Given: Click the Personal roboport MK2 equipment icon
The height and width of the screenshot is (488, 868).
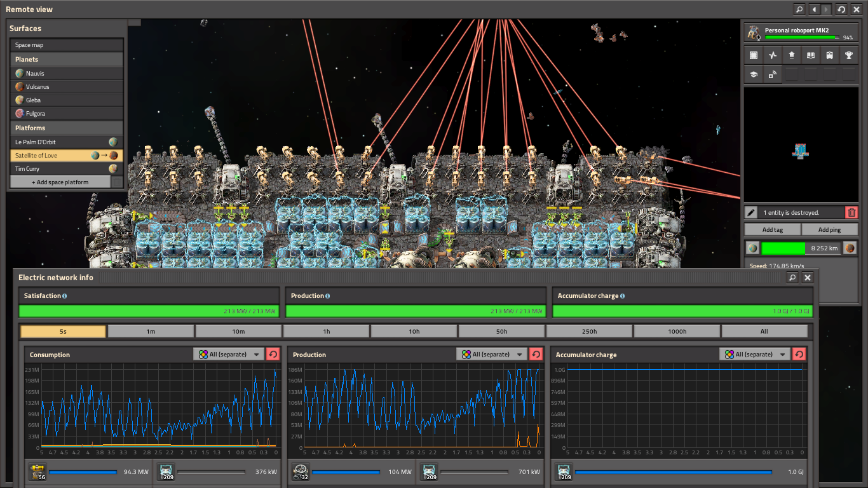Looking at the screenshot, I should (754, 33).
